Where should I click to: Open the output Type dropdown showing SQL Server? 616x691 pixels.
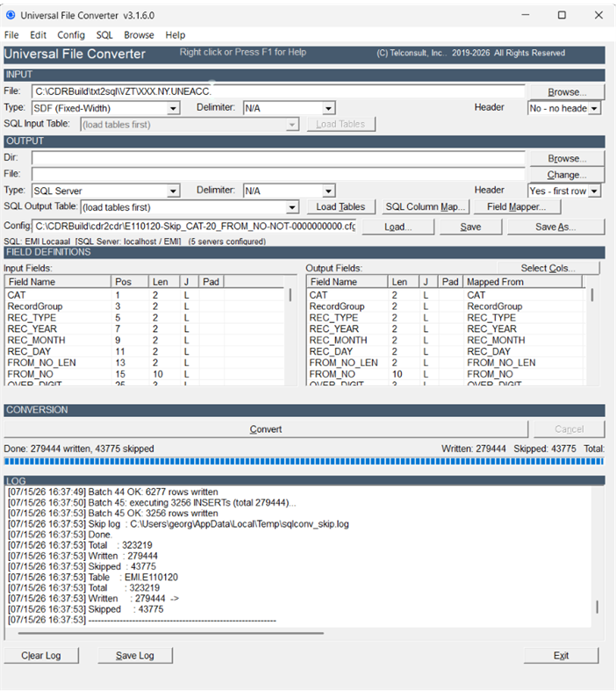(105, 191)
